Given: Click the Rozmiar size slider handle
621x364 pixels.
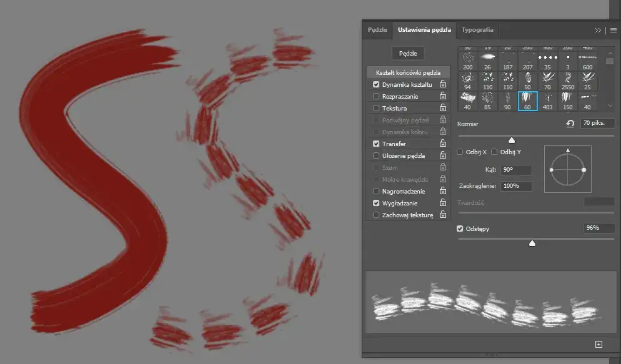Looking at the screenshot, I should pyautogui.click(x=512, y=140).
